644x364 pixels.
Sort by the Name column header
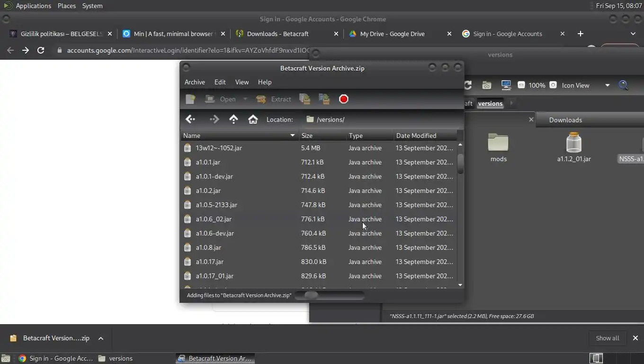click(x=239, y=136)
